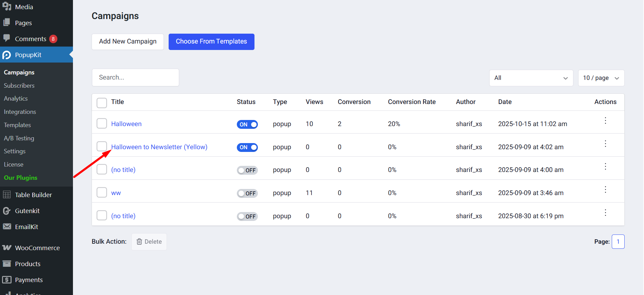Open actions menu for 4:00 am campaign

[605, 167]
